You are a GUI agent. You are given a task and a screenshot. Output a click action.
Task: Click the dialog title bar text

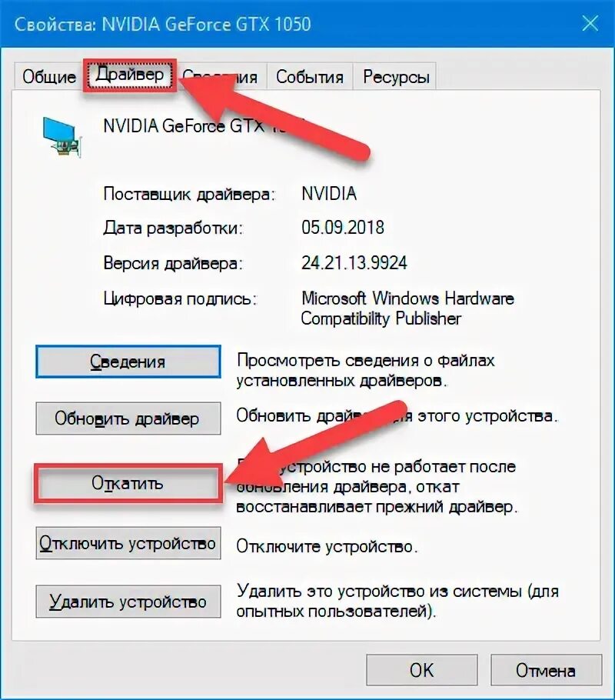click(162, 24)
